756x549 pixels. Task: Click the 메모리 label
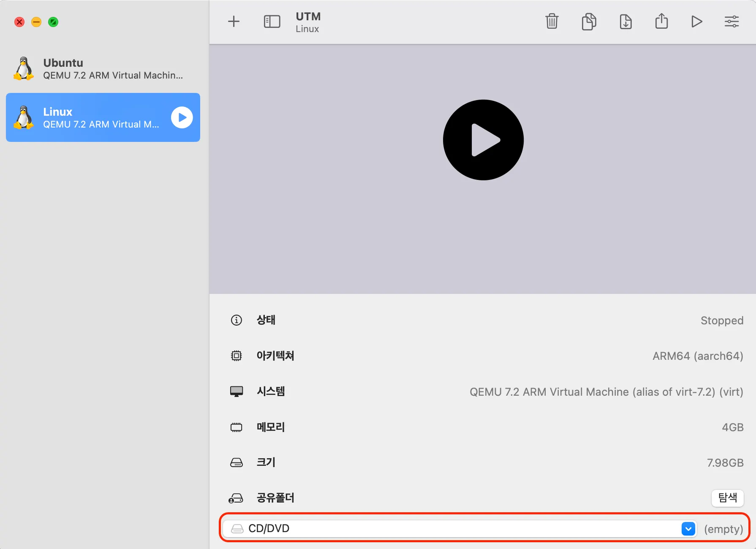(x=271, y=427)
